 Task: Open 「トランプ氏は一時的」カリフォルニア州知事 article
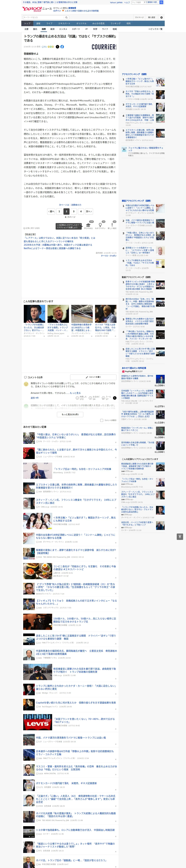coord(82,469)
